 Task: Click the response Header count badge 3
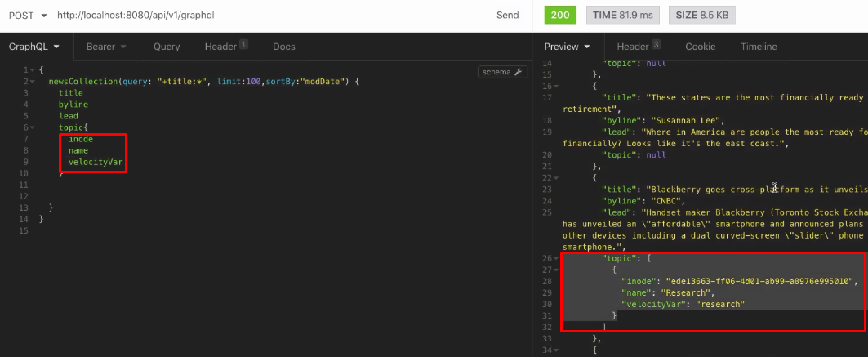(x=657, y=44)
